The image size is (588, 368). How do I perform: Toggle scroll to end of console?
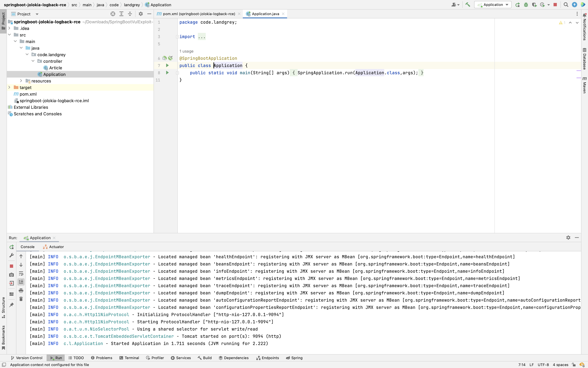tap(21, 282)
